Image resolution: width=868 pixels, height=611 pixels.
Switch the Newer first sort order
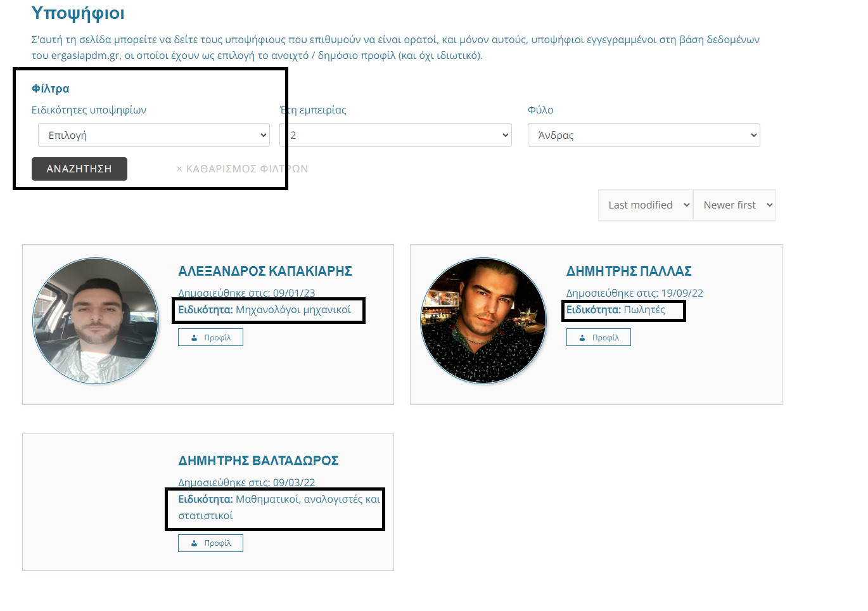(734, 205)
